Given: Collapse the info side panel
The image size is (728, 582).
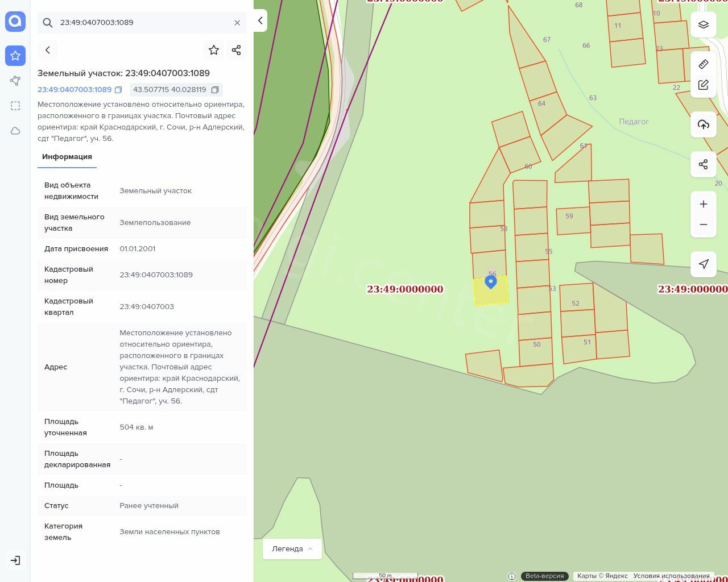Looking at the screenshot, I should pos(260,20).
